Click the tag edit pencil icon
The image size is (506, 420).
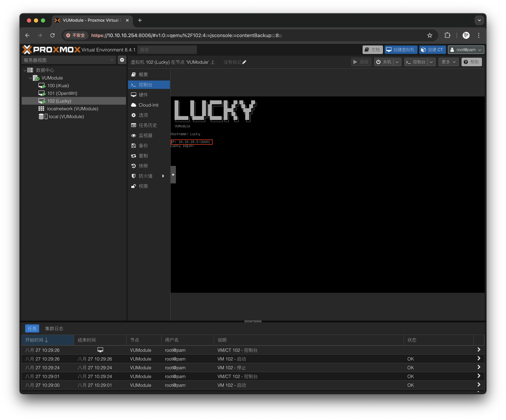coord(244,62)
